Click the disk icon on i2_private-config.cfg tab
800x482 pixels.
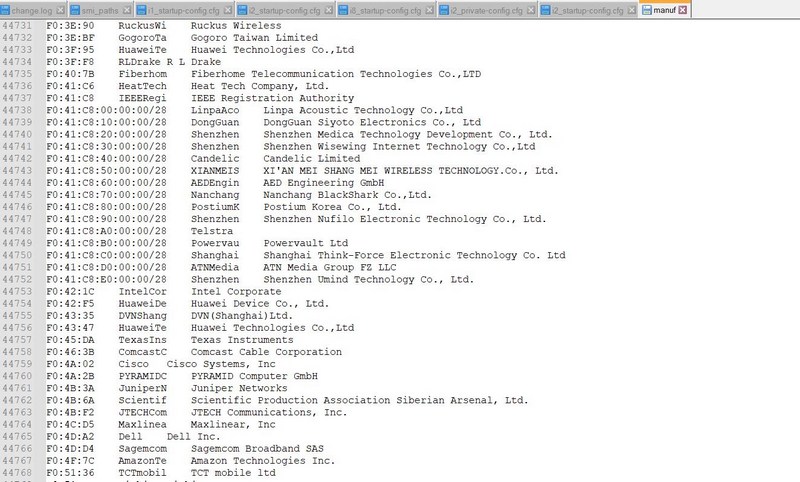(443, 10)
